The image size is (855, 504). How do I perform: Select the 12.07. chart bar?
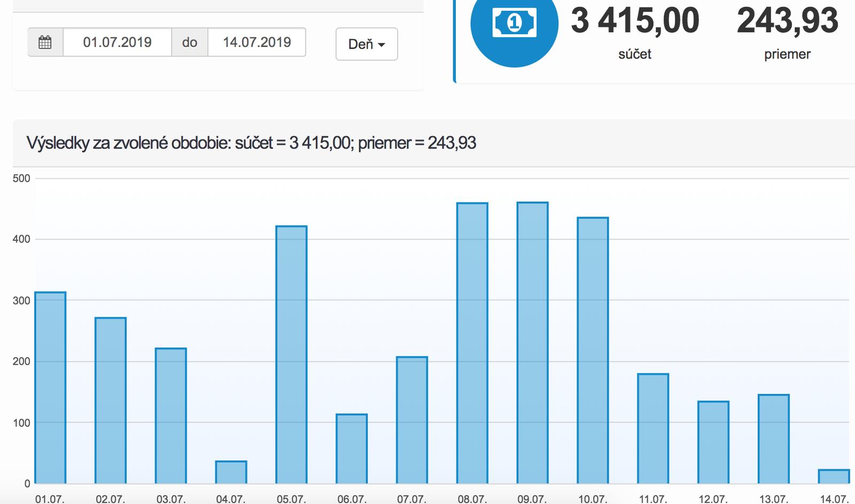click(713, 442)
